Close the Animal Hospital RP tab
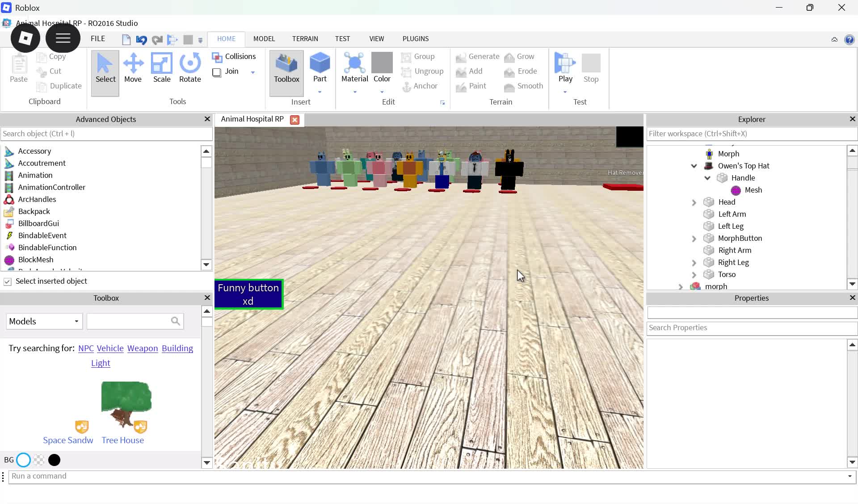The height and width of the screenshot is (504, 858). pyautogui.click(x=294, y=120)
